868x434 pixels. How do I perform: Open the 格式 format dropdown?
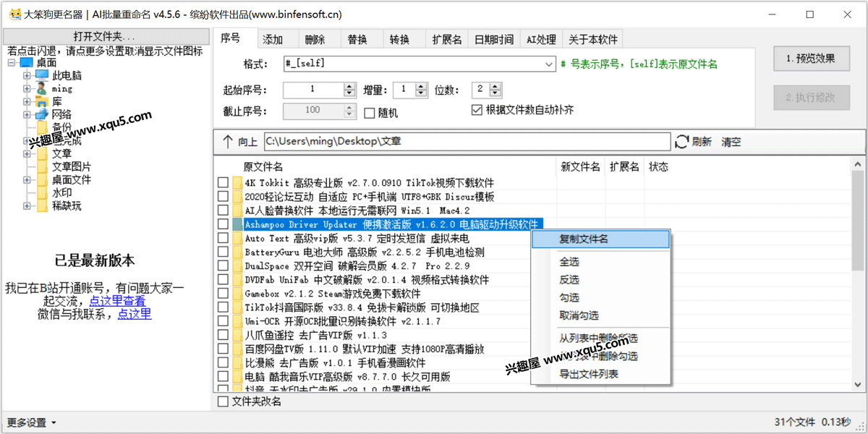[x=548, y=64]
